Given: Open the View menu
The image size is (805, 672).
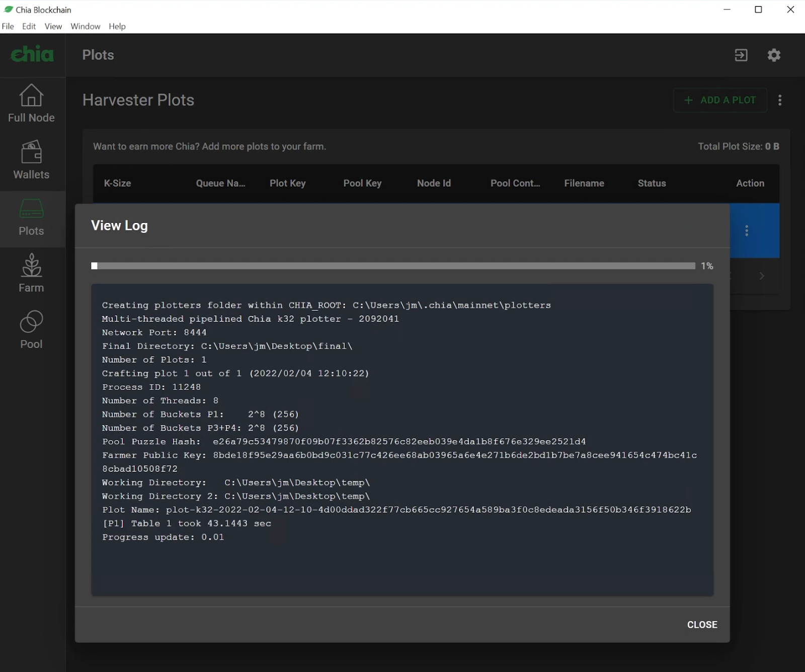Looking at the screenshot, I should pyautogui.click(x=53, y=26).
